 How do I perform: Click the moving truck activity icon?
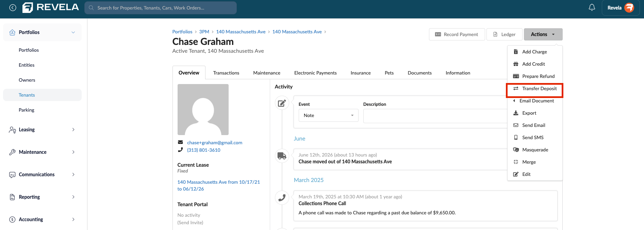pos(282,156)
